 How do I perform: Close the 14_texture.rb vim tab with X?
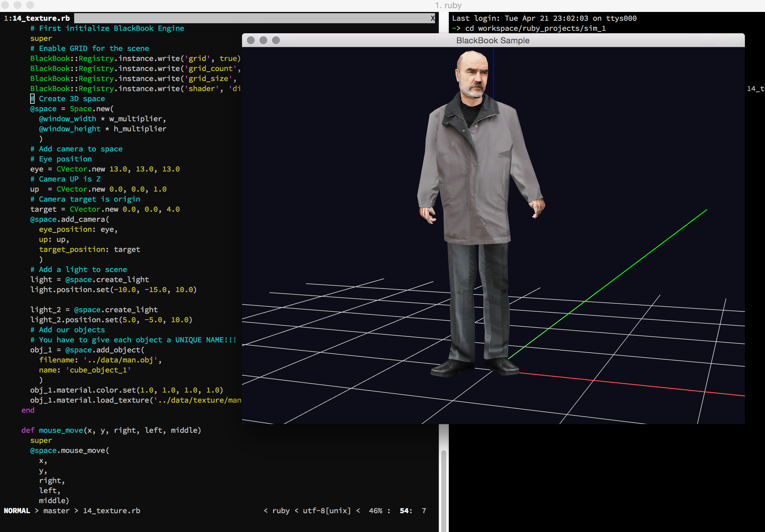(x=432, y=18)
